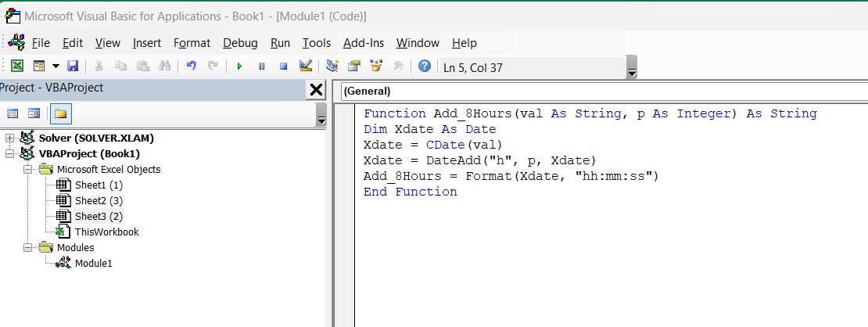Image resolution: width=868 pixels, height=327 pixels.
Task: Click the Undo arrow icon
Action: tap(192, 66)
